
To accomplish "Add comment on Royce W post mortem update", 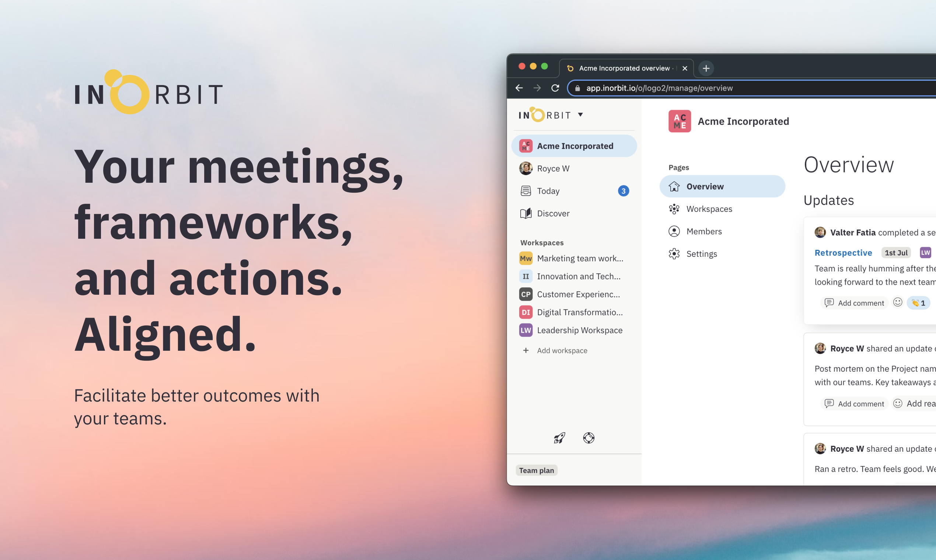I will click(855, 404).
